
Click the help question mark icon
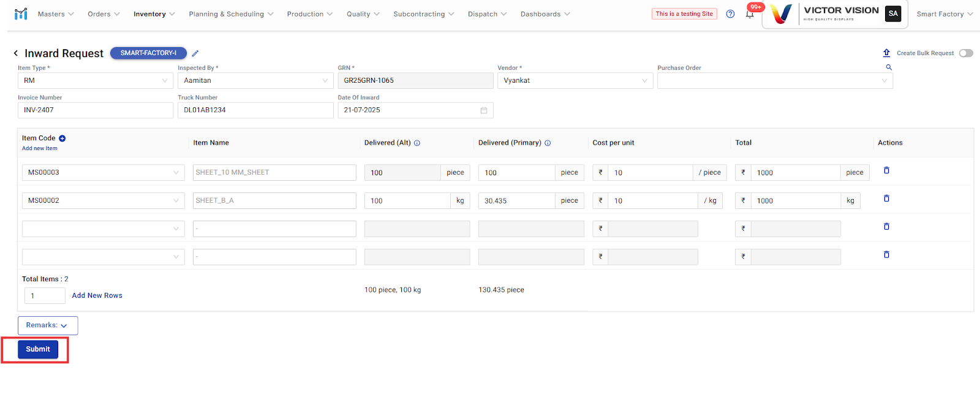coord(730,14)
